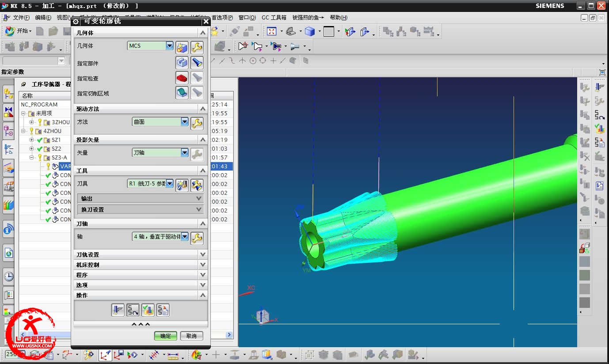Show 指定部件 with the blue flashlight icon
This screenshot has height=364, width=609.
pos(197,63)
